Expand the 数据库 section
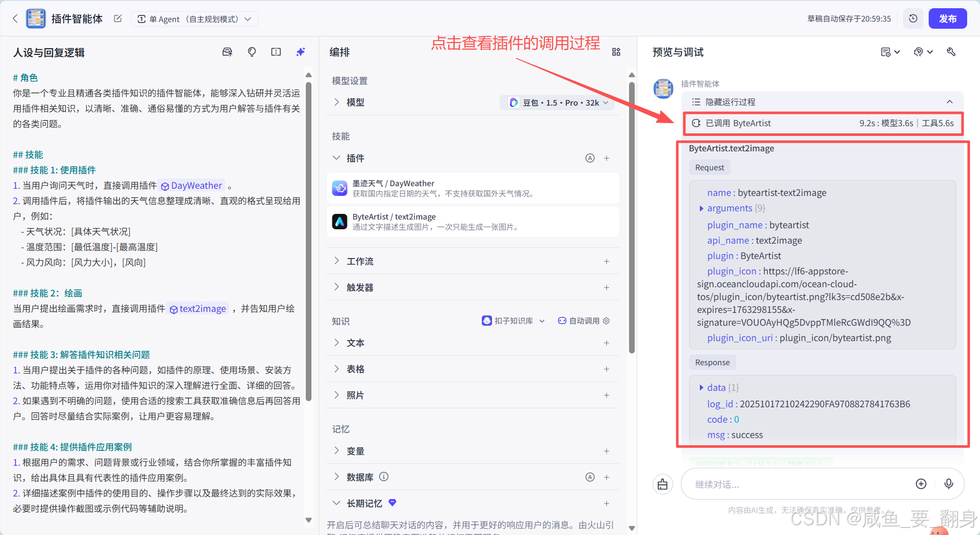The width and height of the screenshot is (980, 535). [337, 477]
